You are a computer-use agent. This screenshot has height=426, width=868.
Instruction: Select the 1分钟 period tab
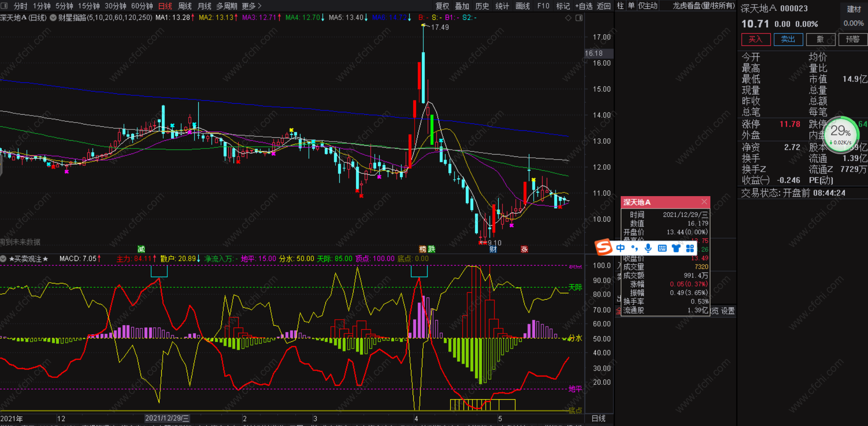pos(42,6)
